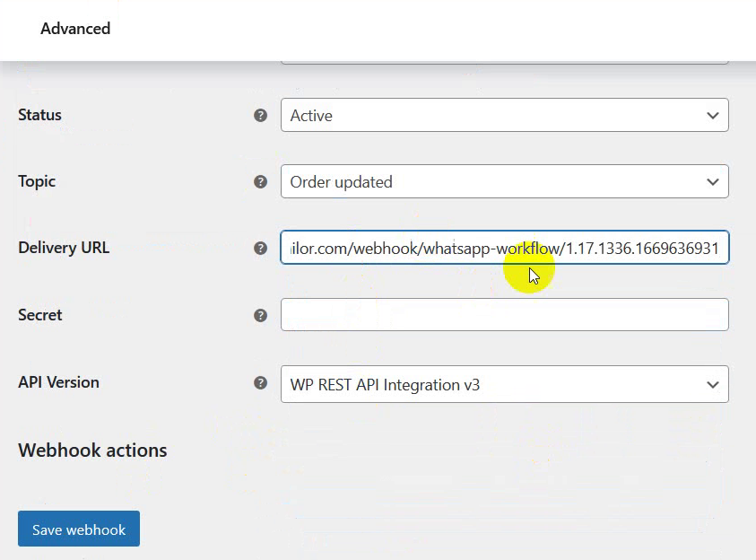Switch to the Advanced tab
This screenshot has width=756, height=560.
[75, 29]
